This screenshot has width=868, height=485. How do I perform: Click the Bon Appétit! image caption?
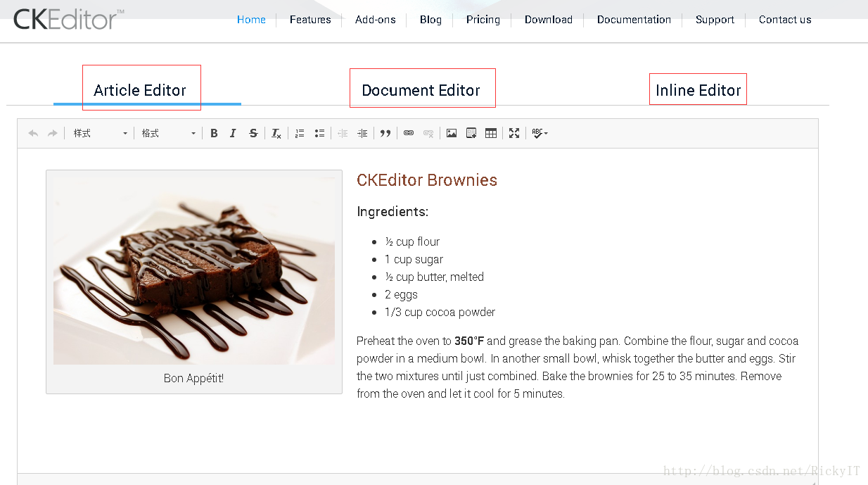pyautogui.click(x=194, y=378)
